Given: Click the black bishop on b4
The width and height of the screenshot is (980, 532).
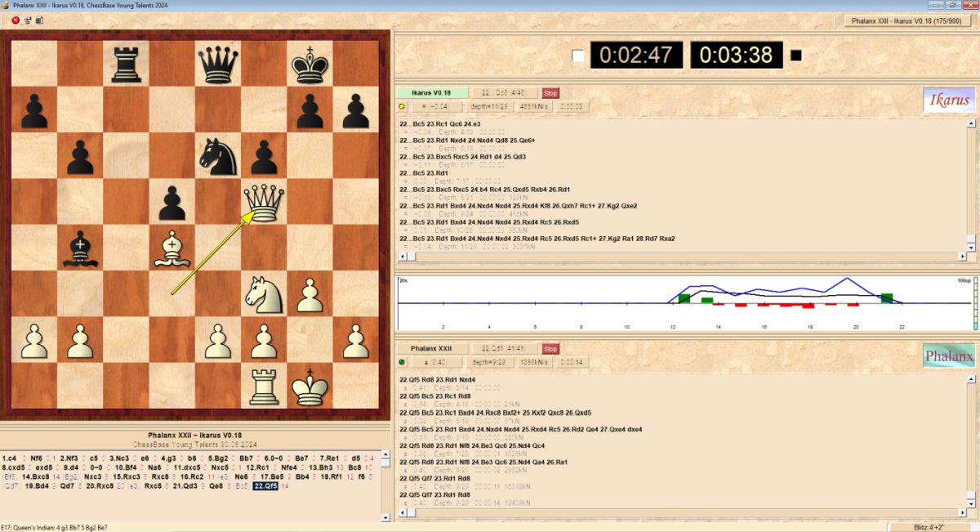Looking at the screenshot, I should pos(80,248).
